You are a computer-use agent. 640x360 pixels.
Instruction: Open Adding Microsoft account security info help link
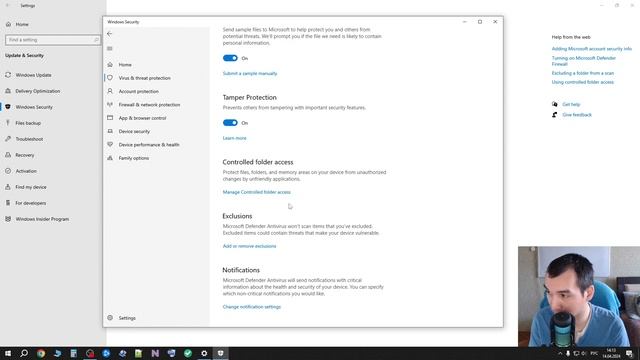591,49
